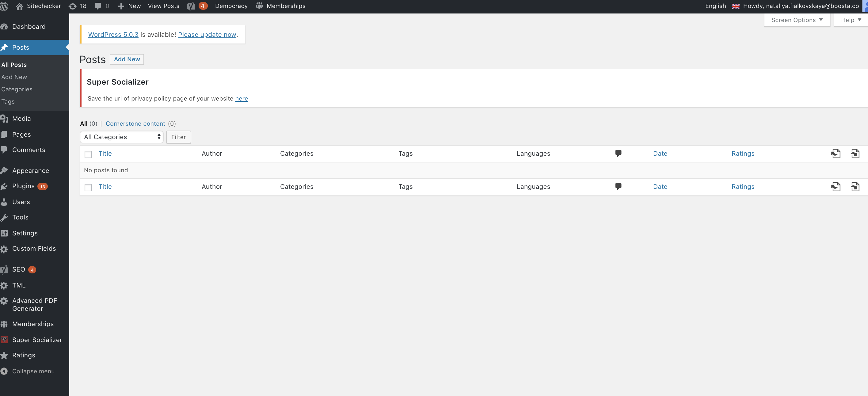Click the Filter input field

(178, 137)
